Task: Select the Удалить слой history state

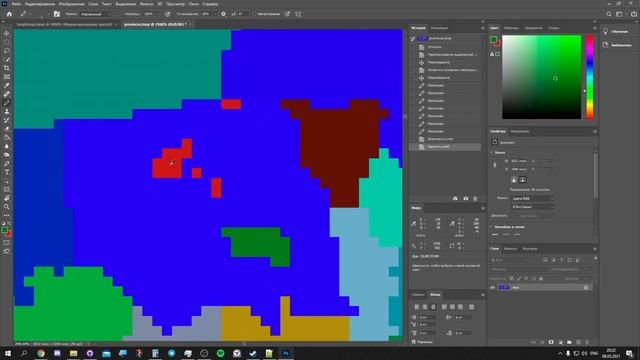Action: [445, 147]
